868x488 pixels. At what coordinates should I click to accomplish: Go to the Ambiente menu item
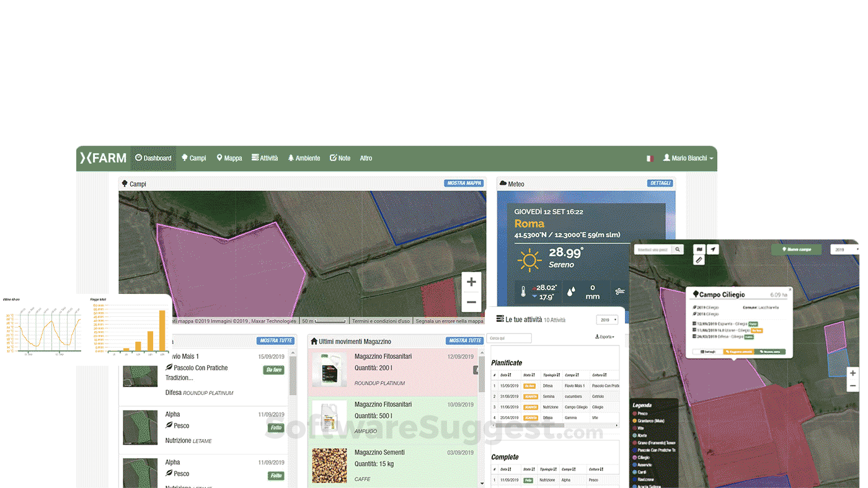point(304,158)
